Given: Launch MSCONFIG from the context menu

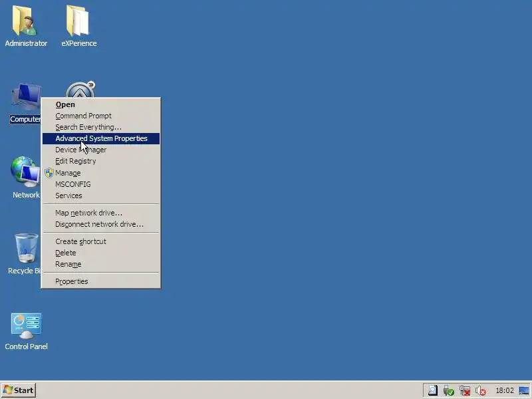Looking at the screenshot, I should pos(101,184).
